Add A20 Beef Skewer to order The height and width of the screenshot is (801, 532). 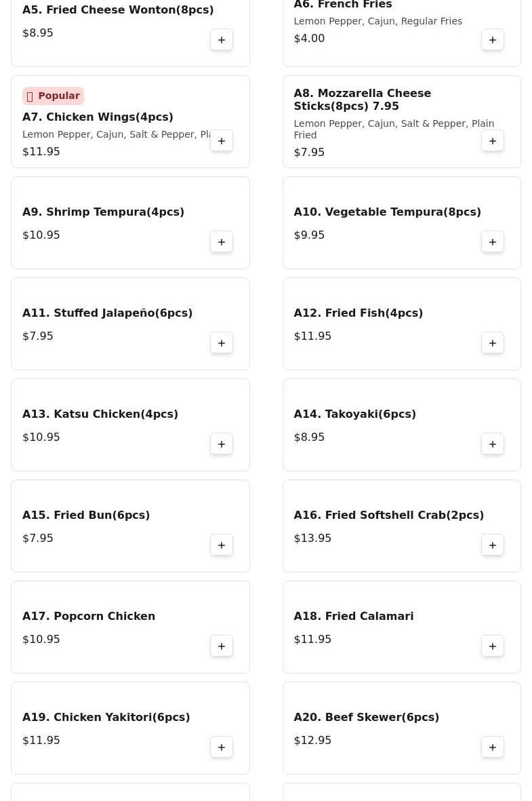pos(493,747)
